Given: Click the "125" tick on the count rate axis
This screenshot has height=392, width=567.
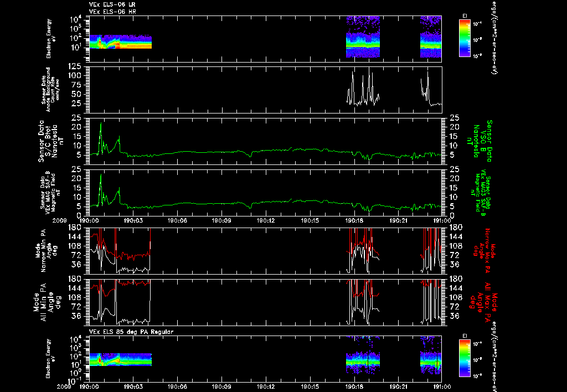Looking at the screenshot, I should coord(74,66).
